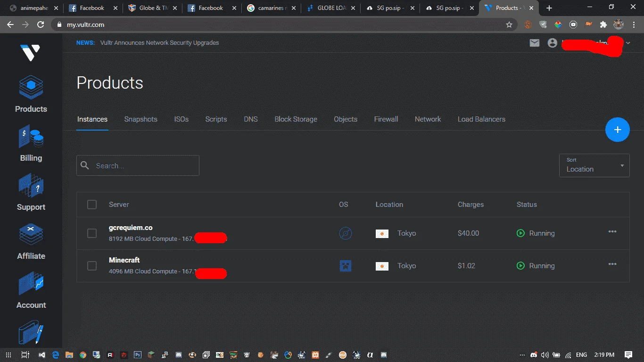
Task: Click the Minecraft app icon in OS column
Action: pos(346,266)
